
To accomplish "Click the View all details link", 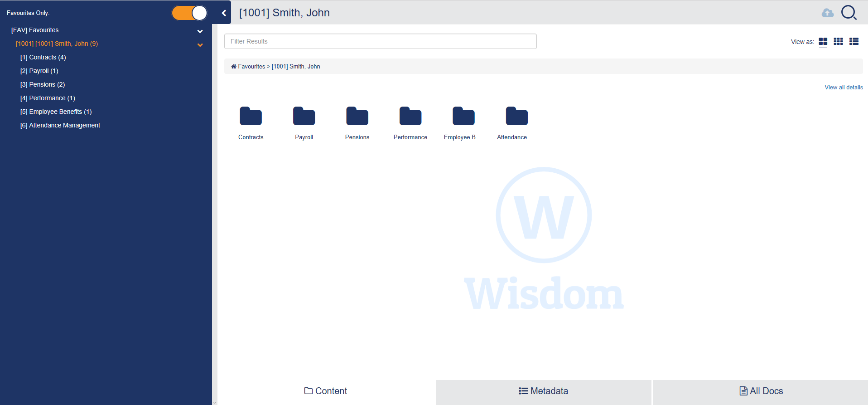I will (844, 87).
